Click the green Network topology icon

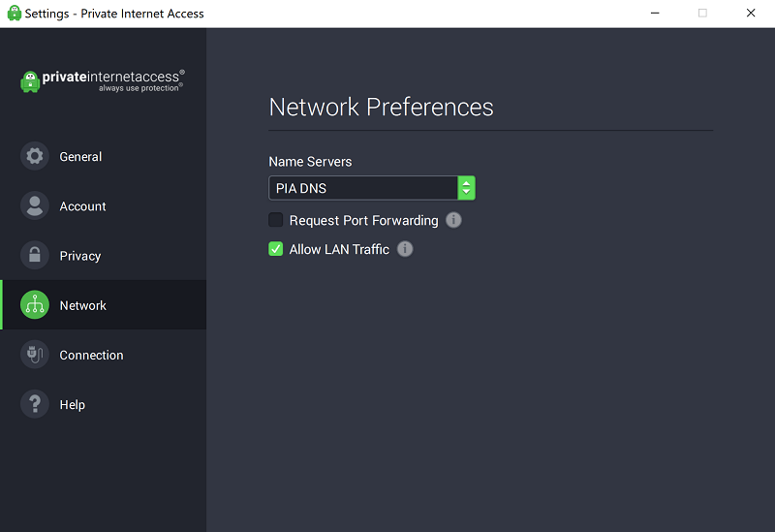coord(35,304)
